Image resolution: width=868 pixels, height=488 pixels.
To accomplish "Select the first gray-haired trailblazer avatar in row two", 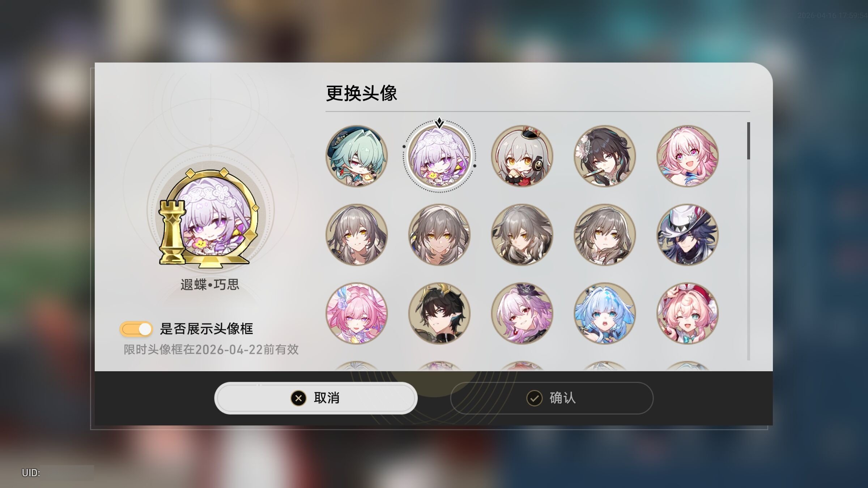I will pyautogui.click(x=357, y=235).
